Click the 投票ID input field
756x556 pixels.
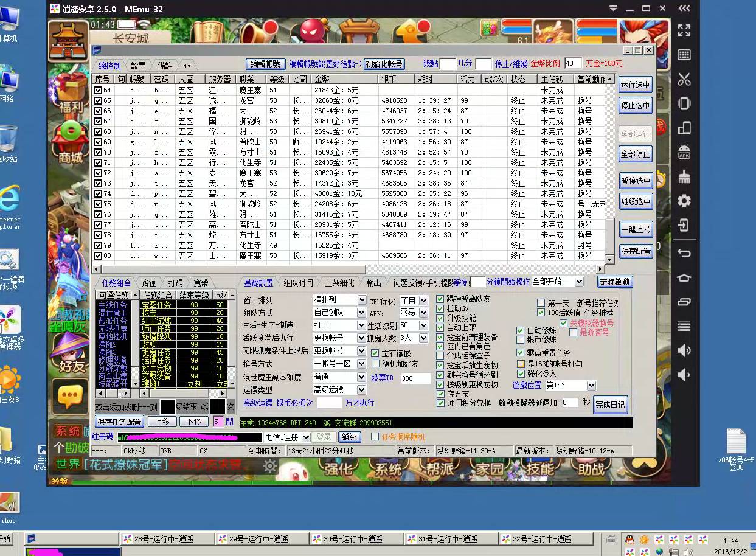tap(415, 378)
